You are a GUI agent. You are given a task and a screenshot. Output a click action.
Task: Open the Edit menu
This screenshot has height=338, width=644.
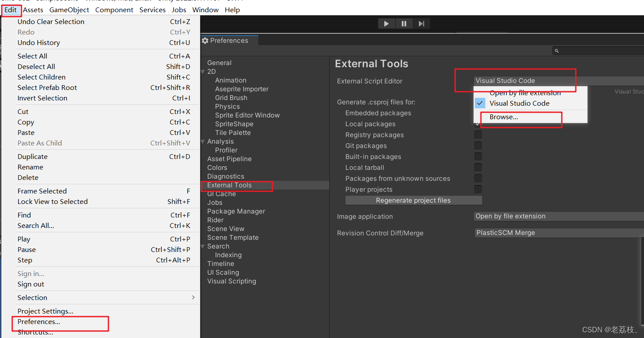point(10,10)
